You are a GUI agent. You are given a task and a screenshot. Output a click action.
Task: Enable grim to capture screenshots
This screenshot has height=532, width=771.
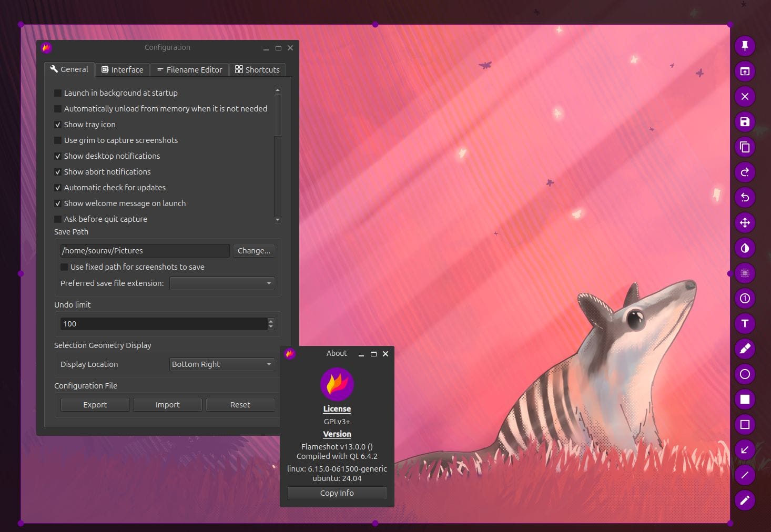(x=58, y=140)
